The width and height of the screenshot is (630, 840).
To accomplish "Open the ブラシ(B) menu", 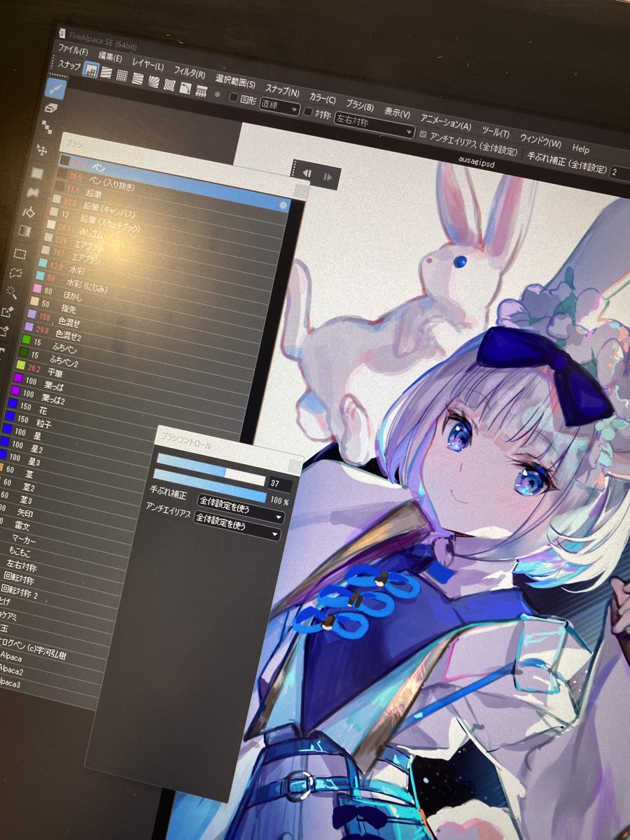I will click(360, 107).
